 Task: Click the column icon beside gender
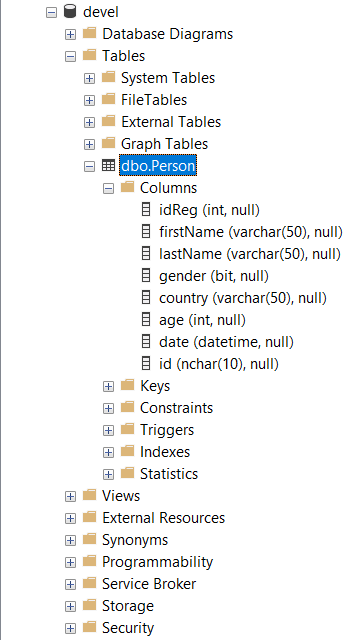point(146,276)
